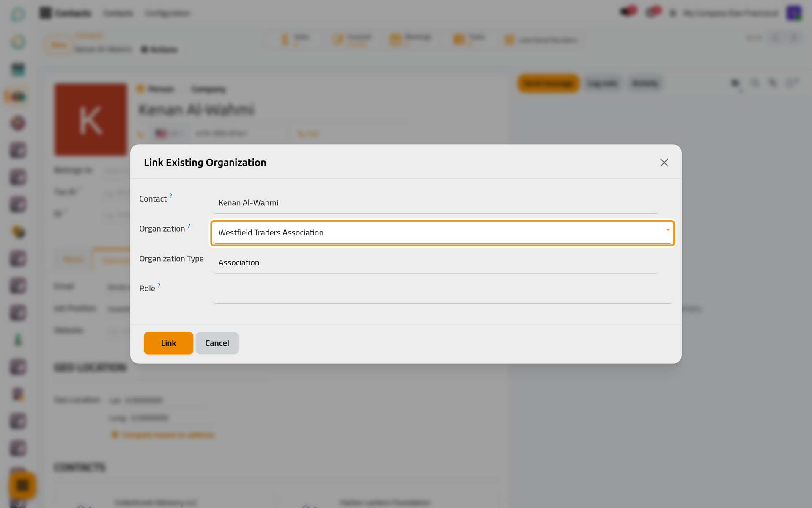Image resolution: width=812 pixels, height=508 pixels.
Task: Click the Role label in the dialog
Action: tap(147, 289)
